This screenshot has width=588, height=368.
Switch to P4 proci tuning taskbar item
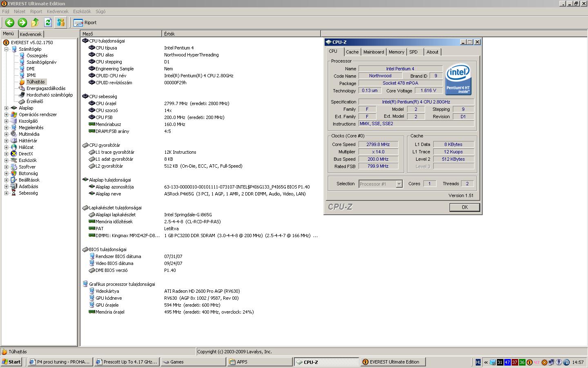[60, 362]
